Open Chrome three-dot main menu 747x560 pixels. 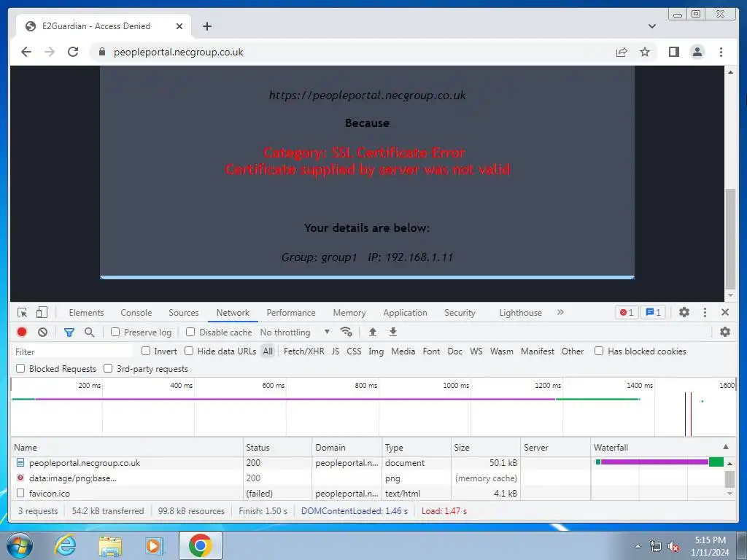[721, 52]
